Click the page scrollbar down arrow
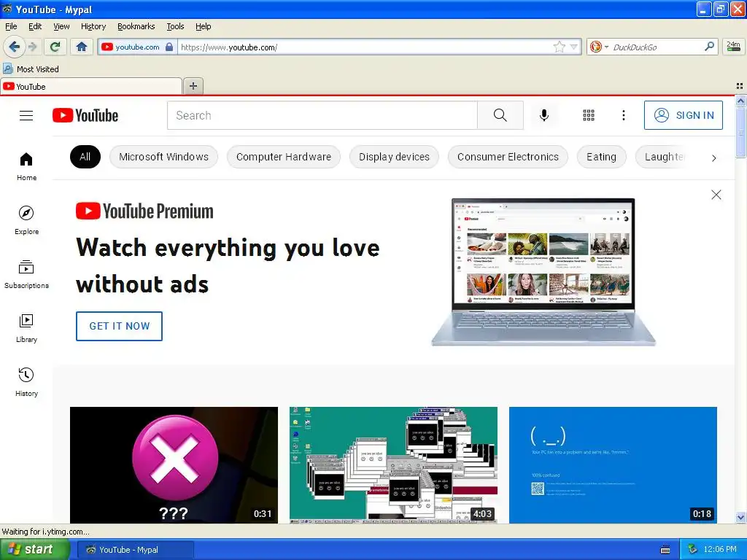Image resolution: width=747 pixels, height=560 pixels. 740,517
